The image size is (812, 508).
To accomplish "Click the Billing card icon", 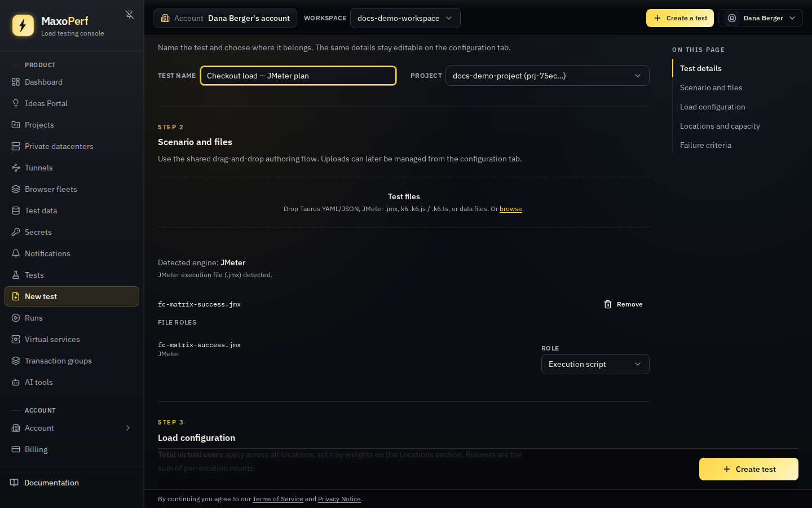I will [16, 449].
